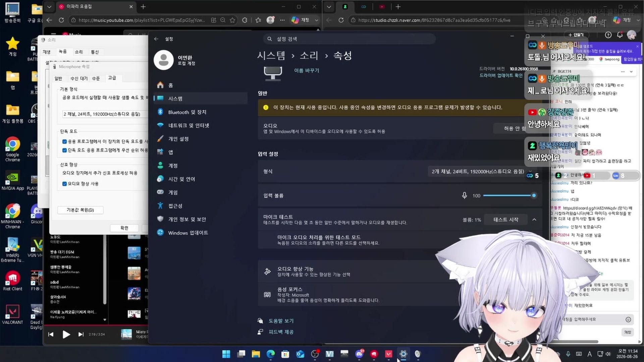Viewport: 644px width, 362px height.
Task: Switch to 재생 tab in 소리 dialog
Action: pyautogui.click(x=47, y=52)
